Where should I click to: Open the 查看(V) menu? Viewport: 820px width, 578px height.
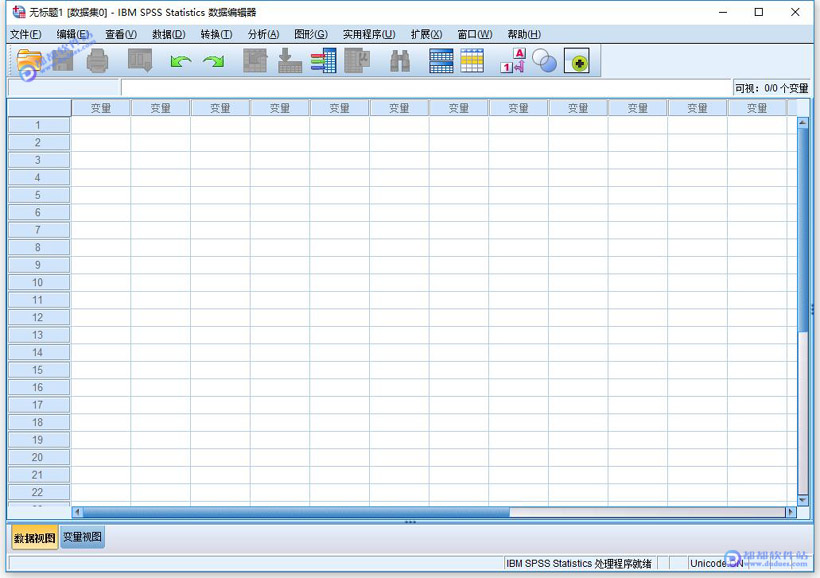click(121, 35)
